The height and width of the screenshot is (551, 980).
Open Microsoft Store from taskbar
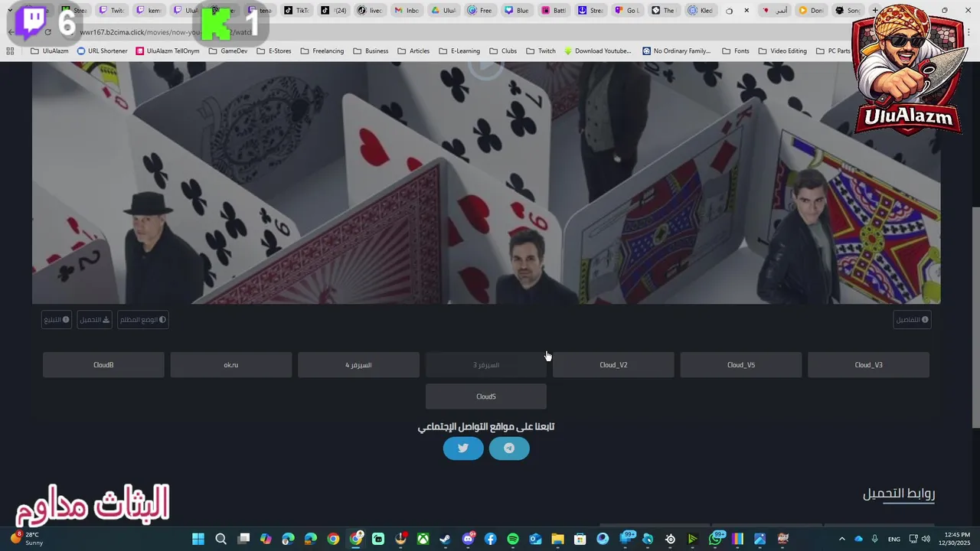tap(580, 539)
